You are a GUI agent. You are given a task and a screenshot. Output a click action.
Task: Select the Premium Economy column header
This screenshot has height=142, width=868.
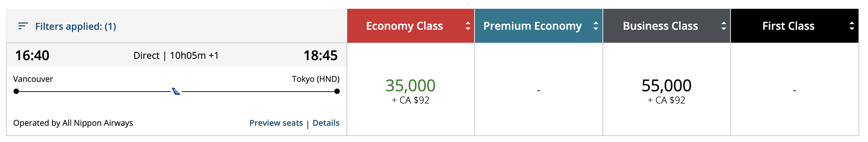click(532, 26)
